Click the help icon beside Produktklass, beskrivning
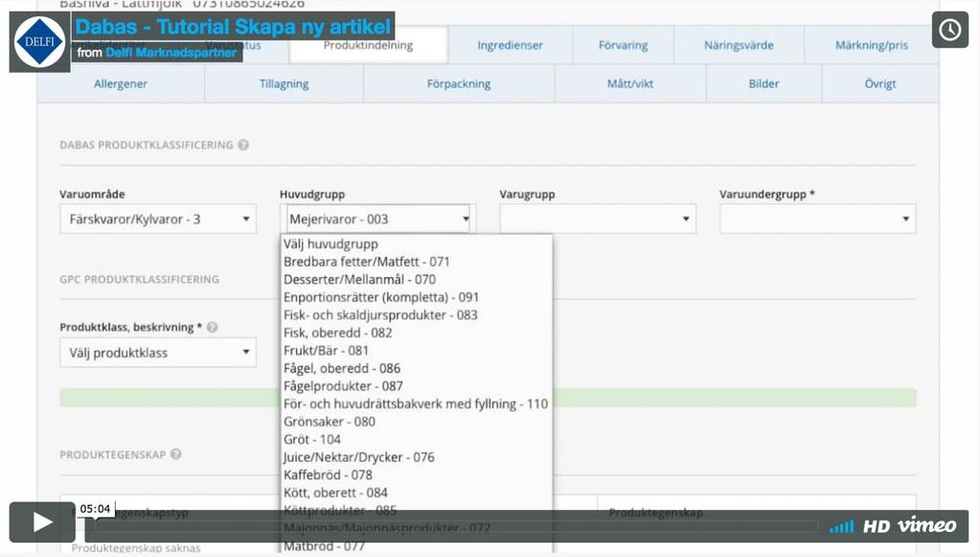This screenshot has height=557, width=980. pyautogui.click(x=212, y=327)
